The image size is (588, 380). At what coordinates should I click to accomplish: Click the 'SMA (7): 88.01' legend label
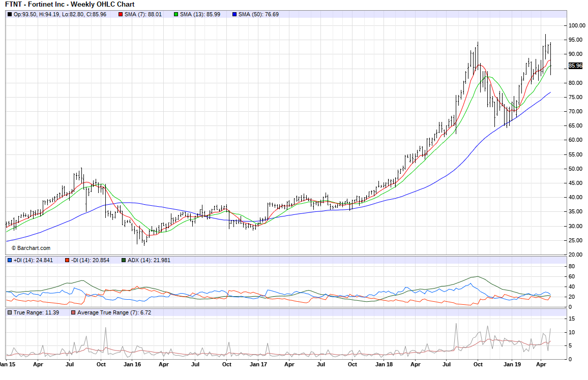click(143, 14)
